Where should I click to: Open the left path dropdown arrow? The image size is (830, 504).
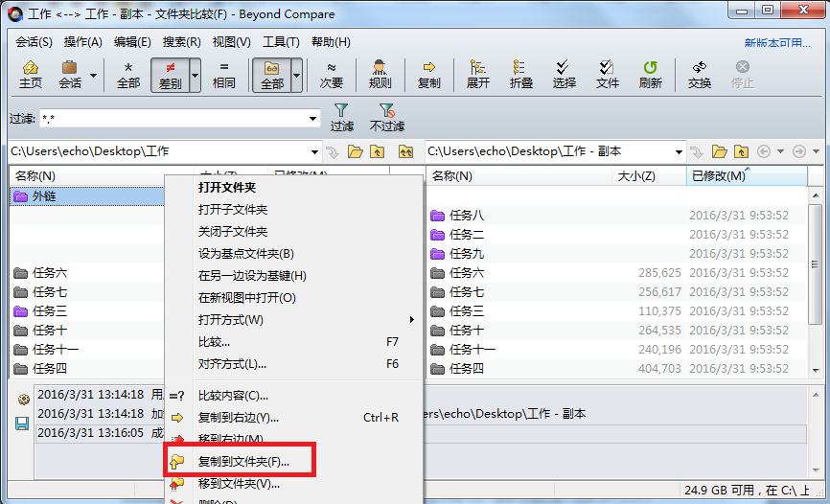[314, 152]
